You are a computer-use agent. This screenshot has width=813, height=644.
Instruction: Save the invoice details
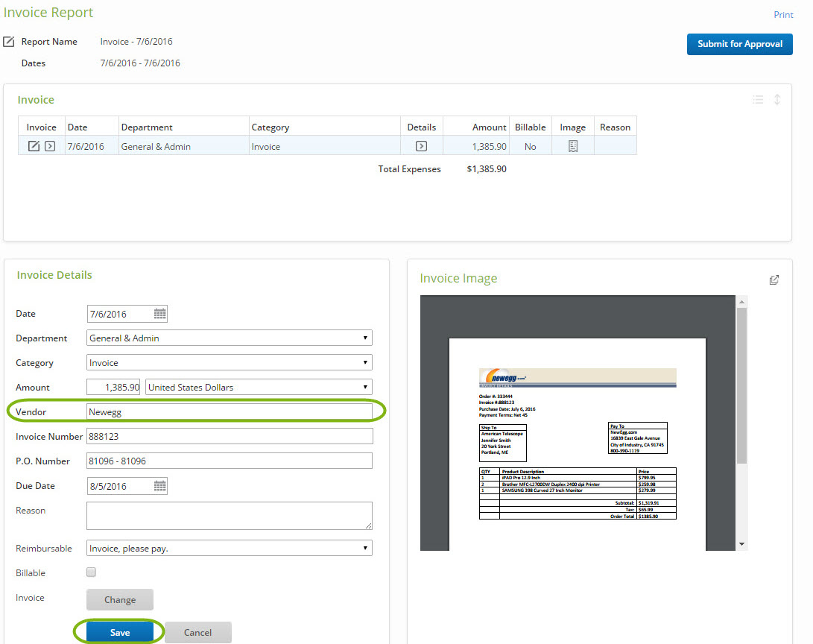point(120,632)
